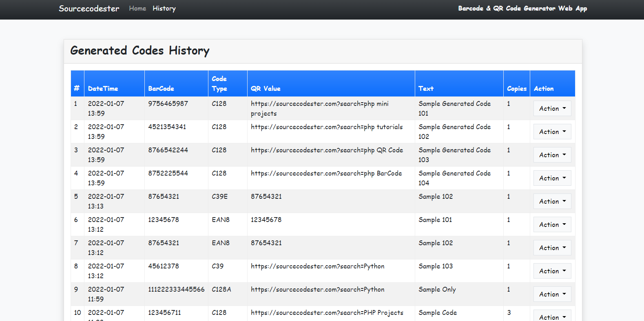644x321 pixels.
Task: Open the Sourcecodester brand link
Action: (x=89, y=9)
